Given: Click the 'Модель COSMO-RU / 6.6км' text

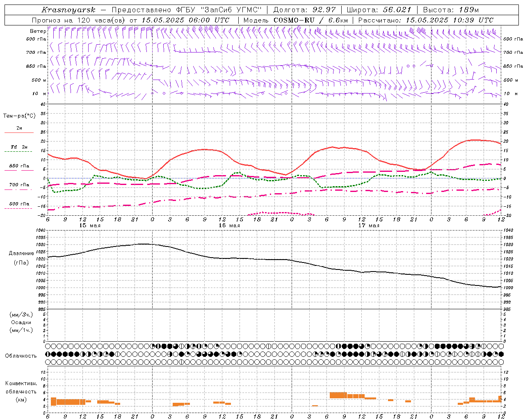Looking at the screenshot, I should (x=295, y=20).
